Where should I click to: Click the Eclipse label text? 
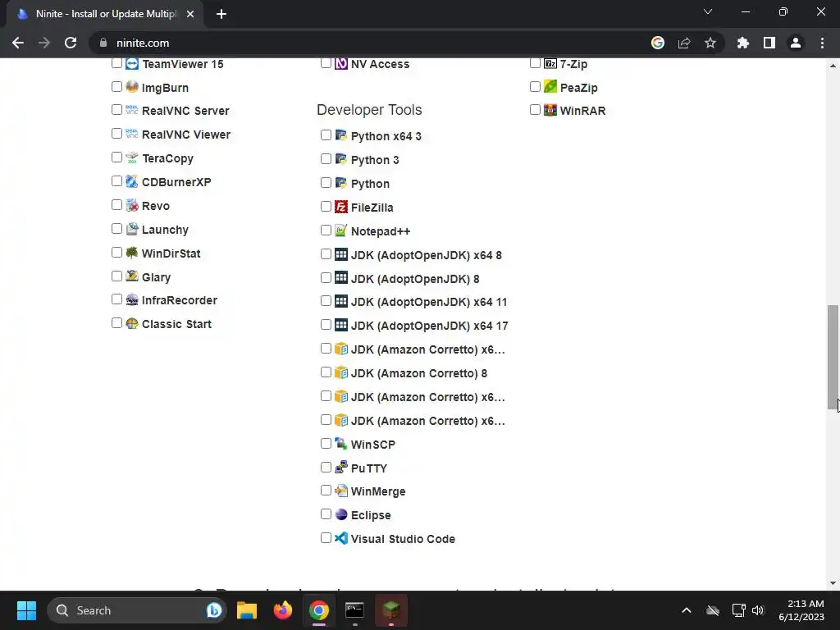[x=371, y=515]
